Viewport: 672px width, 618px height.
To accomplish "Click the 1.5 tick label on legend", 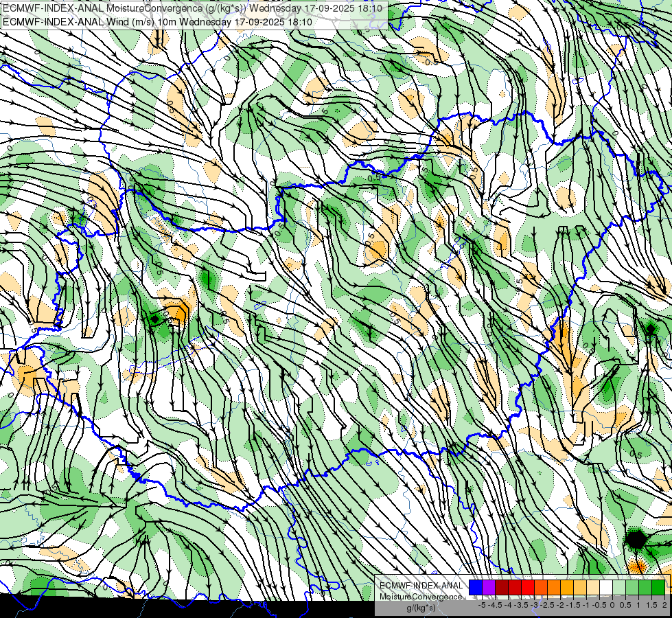I will pos(651,605).
